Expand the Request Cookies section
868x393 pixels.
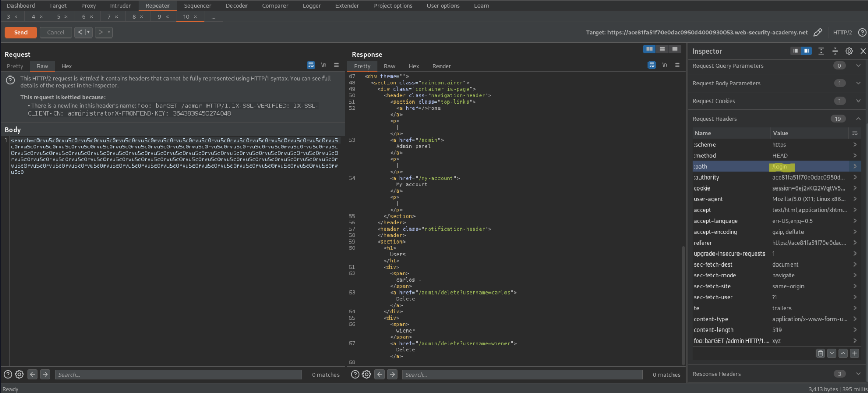pyautogui.click(x=858, y=101)
